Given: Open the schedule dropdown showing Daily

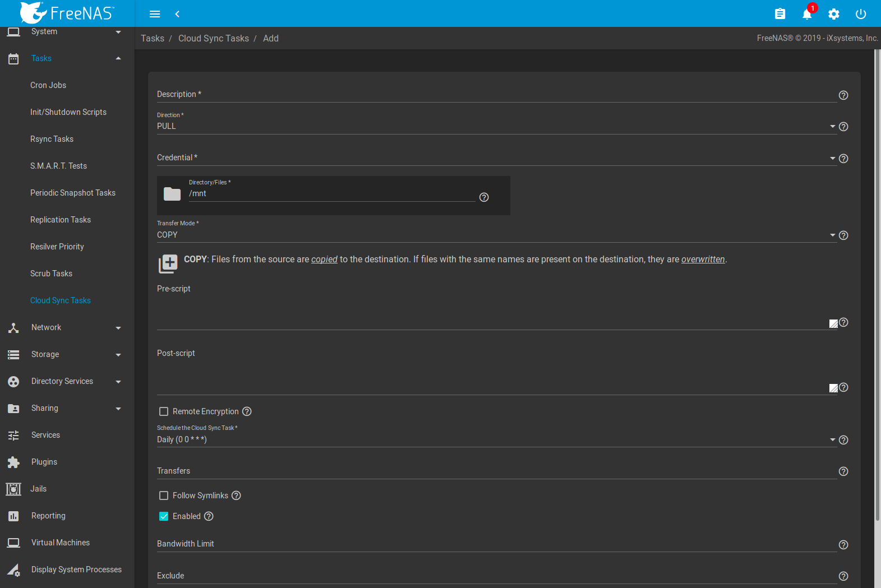Looking at the screenshot, I should [x=496, y=439].
